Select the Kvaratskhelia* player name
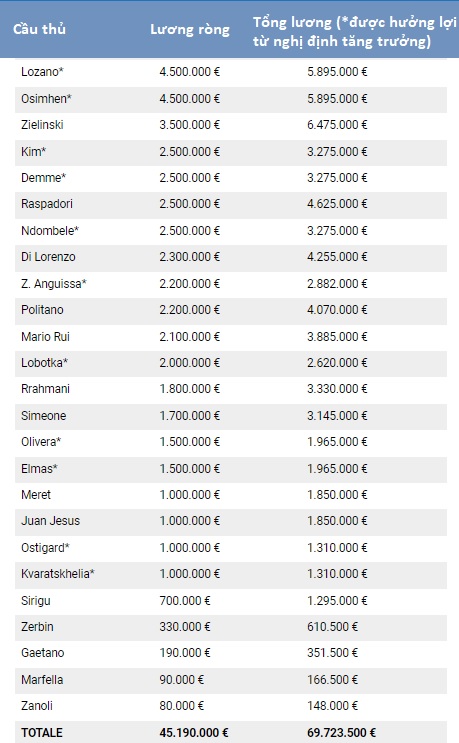459x743 pixels. 58,573
